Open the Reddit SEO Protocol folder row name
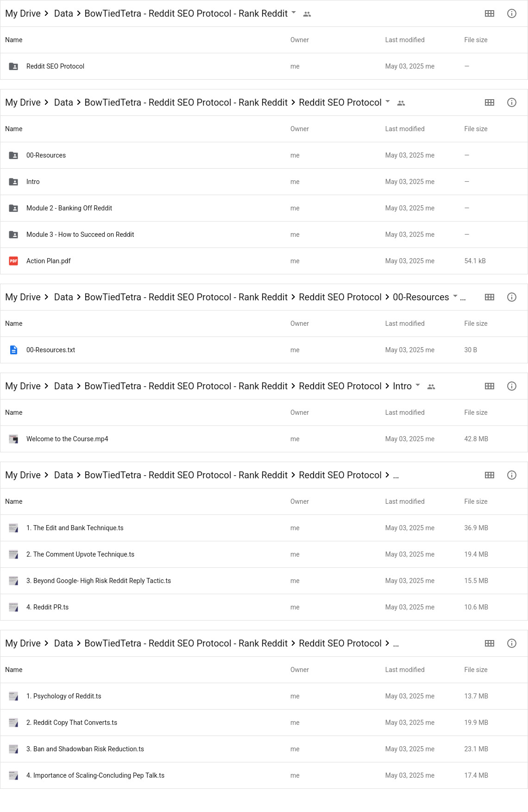The image size is (528, 812). [x=55, y=66]
